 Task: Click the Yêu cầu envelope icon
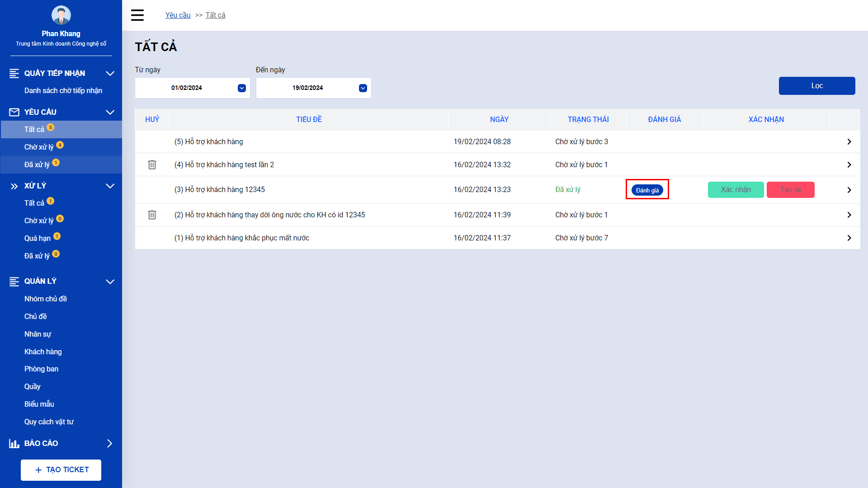pos(14,112)
